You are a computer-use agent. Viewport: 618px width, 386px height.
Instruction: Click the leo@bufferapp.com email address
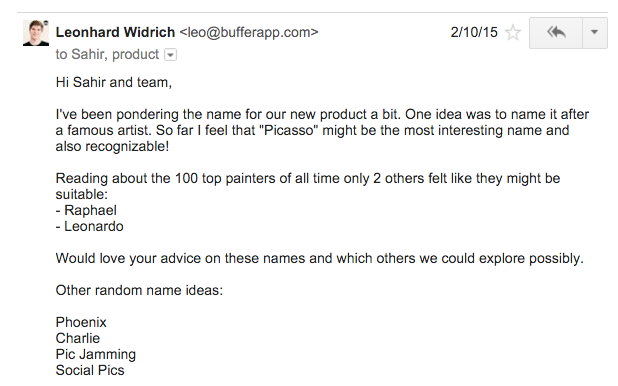click(249, 32)
